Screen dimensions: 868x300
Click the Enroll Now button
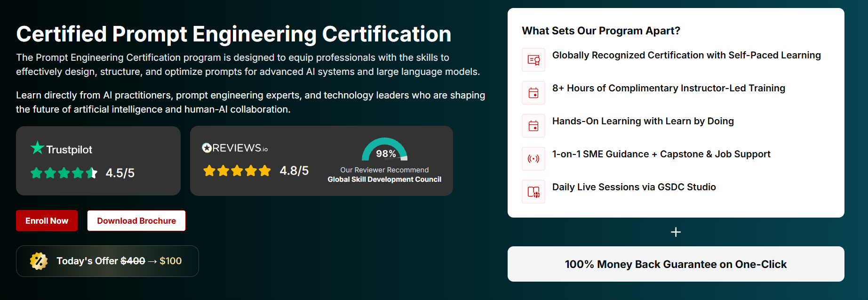tap(47, 220)
